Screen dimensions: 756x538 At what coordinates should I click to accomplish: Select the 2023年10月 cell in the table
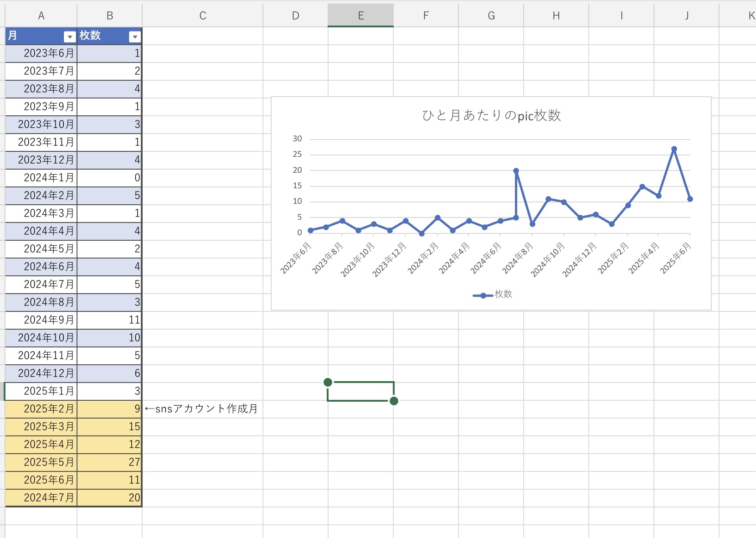tap(41, 124)
